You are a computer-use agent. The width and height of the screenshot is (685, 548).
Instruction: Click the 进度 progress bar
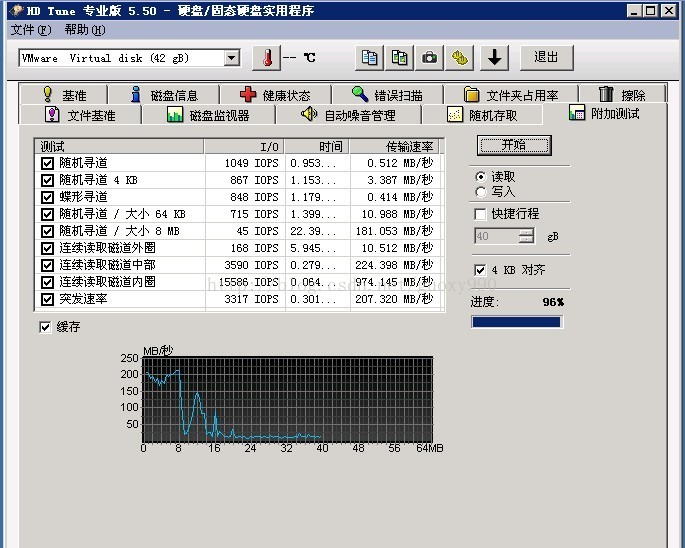[517, 322]
